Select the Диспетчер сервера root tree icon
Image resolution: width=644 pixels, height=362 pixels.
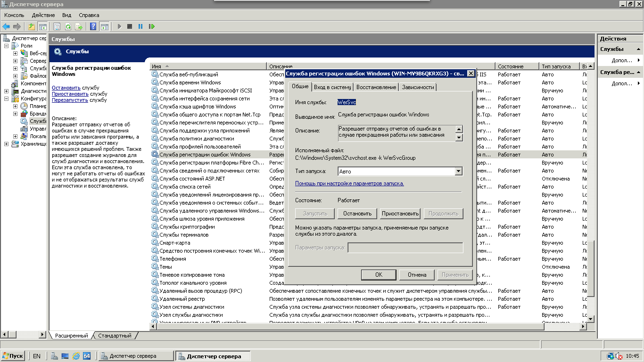tap(6, 38)
